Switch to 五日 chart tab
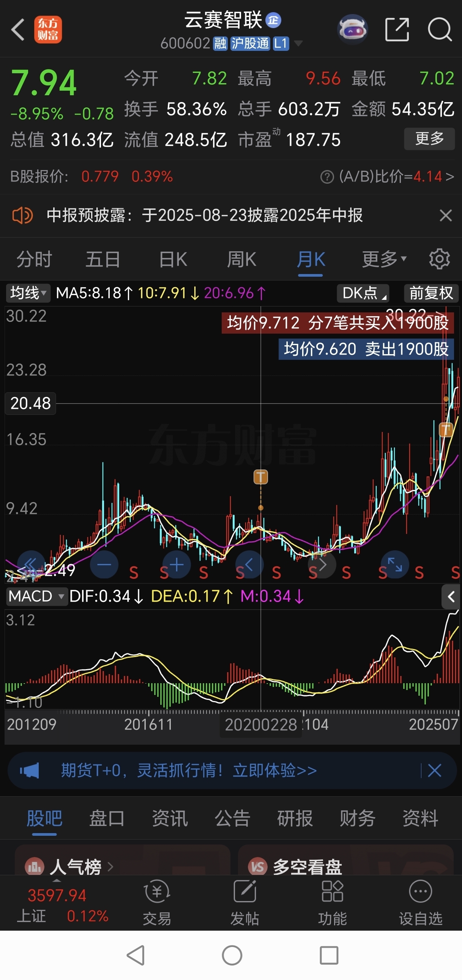Image resolution: width=462 pixels, height=980 pixels. click(x=103, y=260)
